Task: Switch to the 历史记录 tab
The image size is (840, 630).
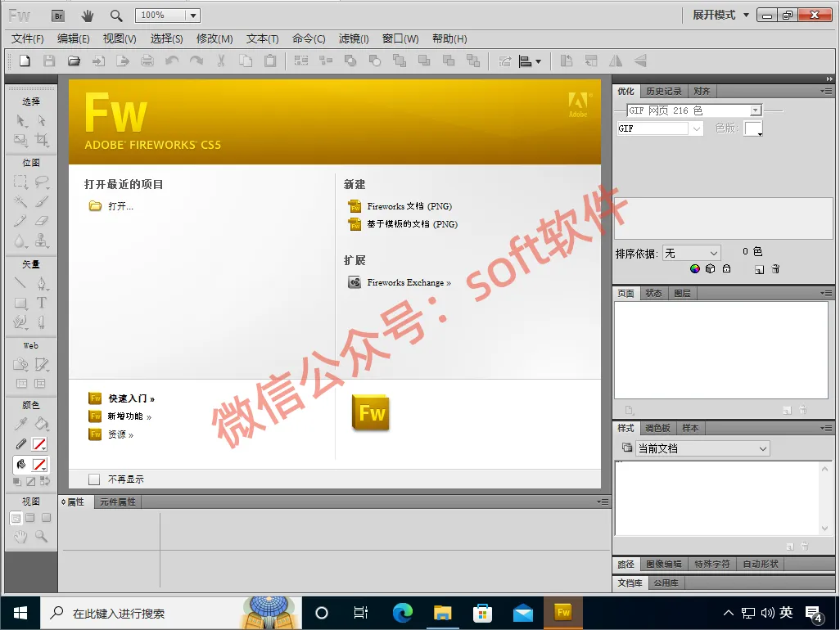Action: 663,92
